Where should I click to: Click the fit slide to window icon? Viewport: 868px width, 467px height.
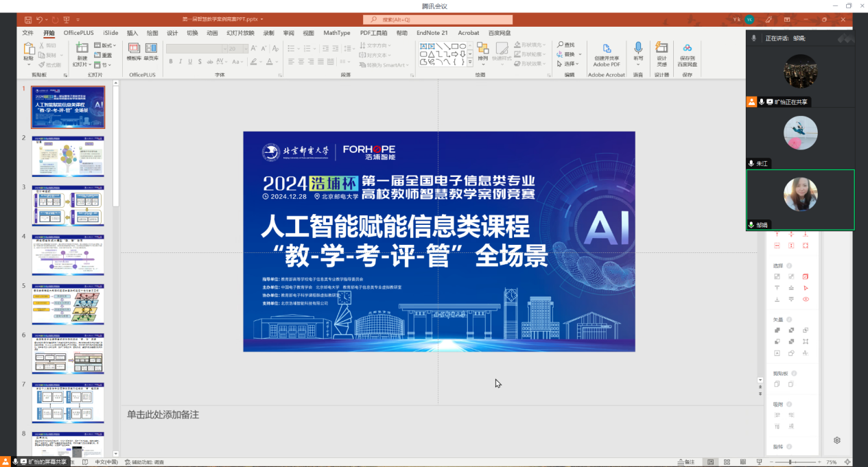pyautogui.click(x=848, y=462)
